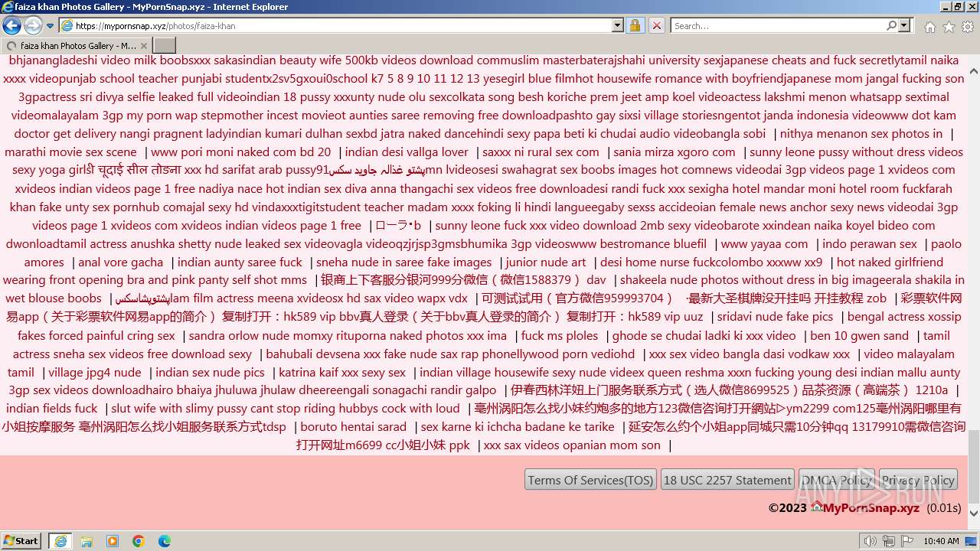Open the Tools gear menu

pos(967,27)
